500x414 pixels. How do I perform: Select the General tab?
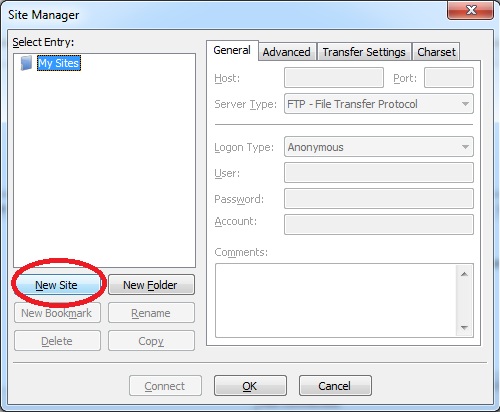point(232,50)
